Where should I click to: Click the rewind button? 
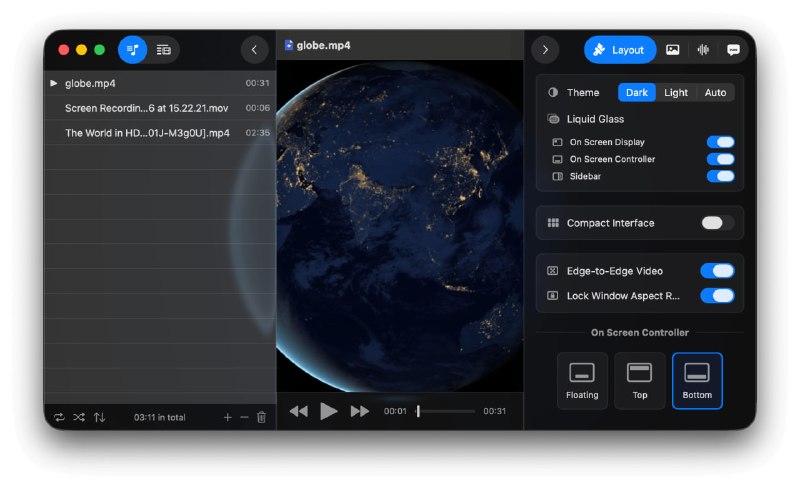[x=299, y=411]
